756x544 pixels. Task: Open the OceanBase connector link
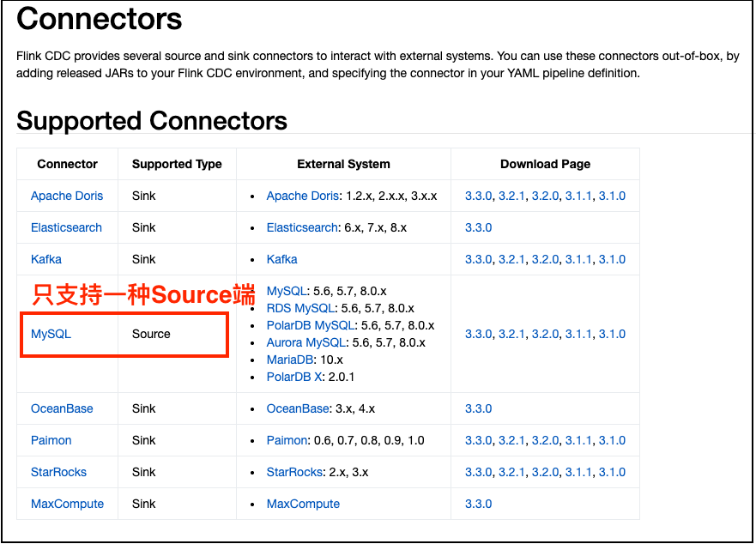[x=62, y=408]
